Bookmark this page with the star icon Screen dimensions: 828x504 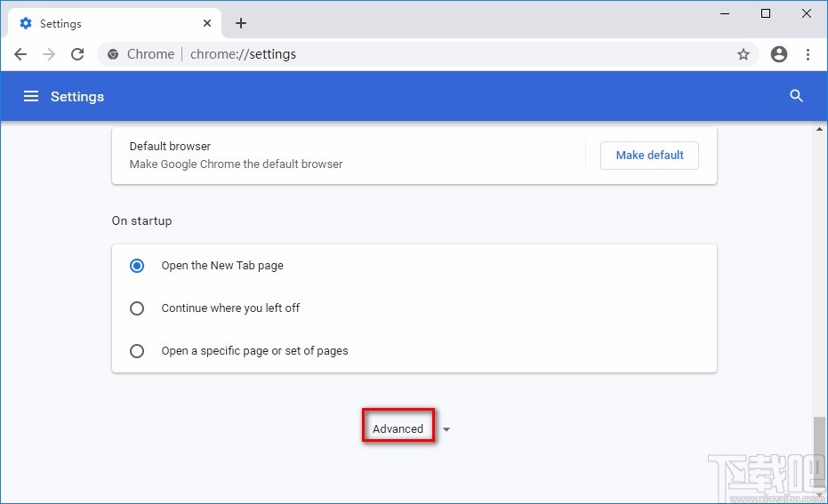pos(744,54)
